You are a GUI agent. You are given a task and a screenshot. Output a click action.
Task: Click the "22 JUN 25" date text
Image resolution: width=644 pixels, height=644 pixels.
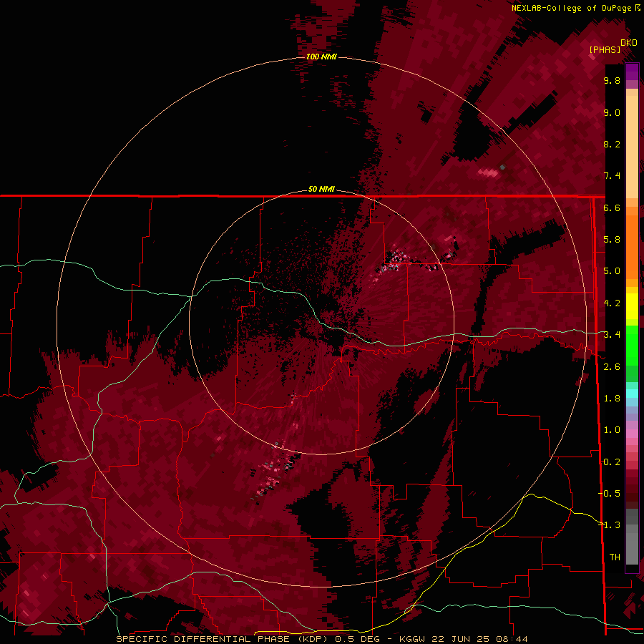[x=459, y=639]
